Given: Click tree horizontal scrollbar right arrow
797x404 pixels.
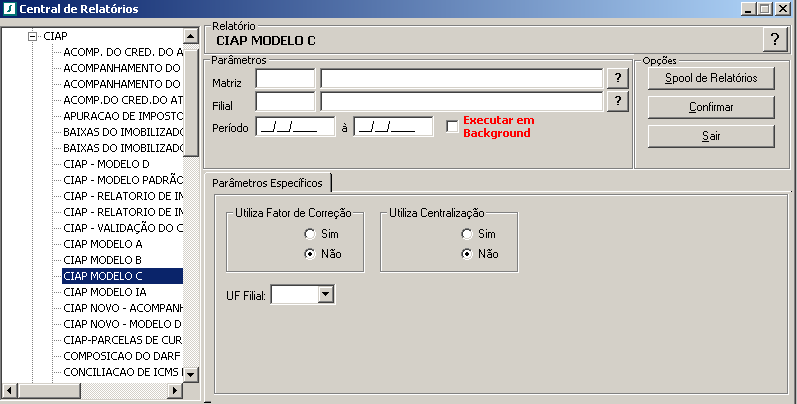Looking at the screenshot, I should 174,391.
